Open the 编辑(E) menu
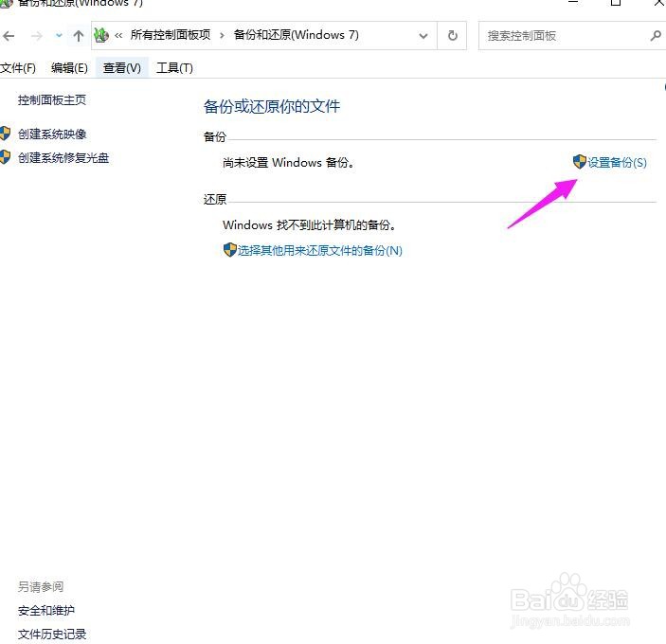Image resolution: width=666 pixels, height=644 pixels. tap(69, 68)
